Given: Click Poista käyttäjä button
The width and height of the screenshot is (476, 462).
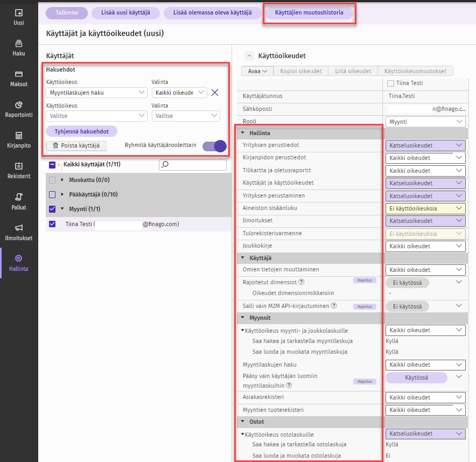Looking at the screenshot, I should click(76, 146).
